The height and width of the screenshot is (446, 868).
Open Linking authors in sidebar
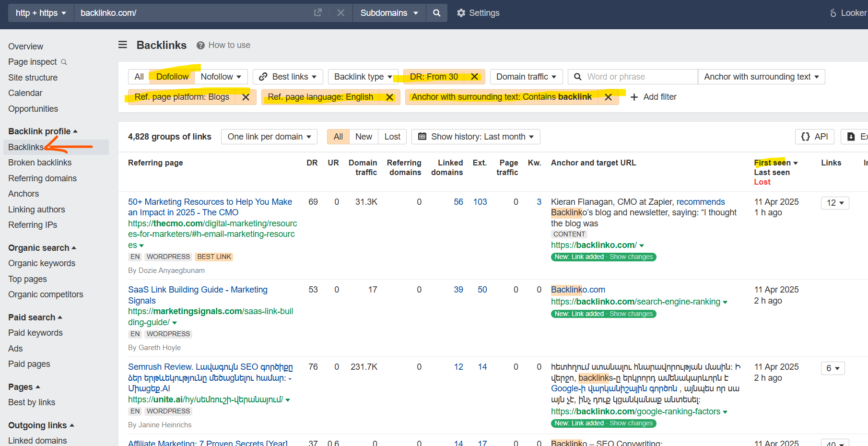click(36, 210)
